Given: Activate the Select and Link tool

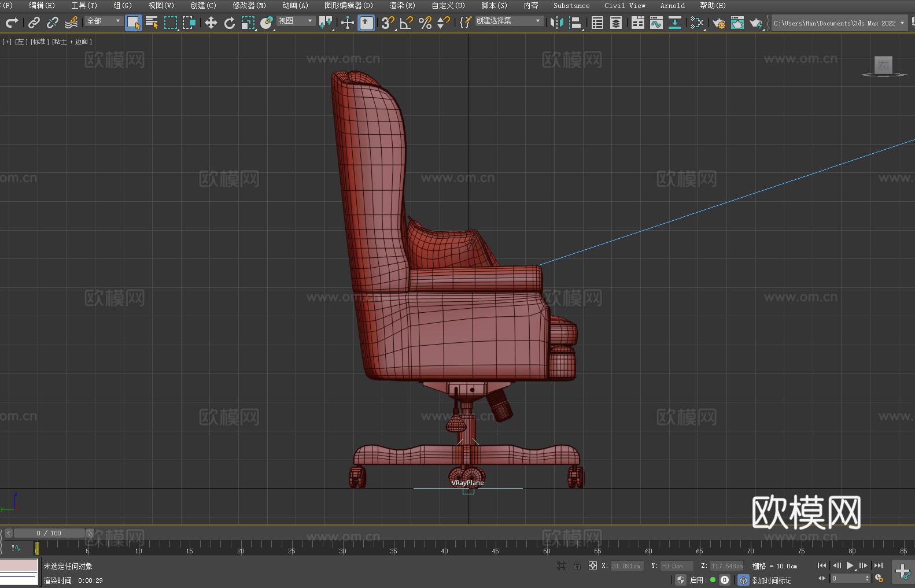Looking at the screenshot, I should 34,23.
